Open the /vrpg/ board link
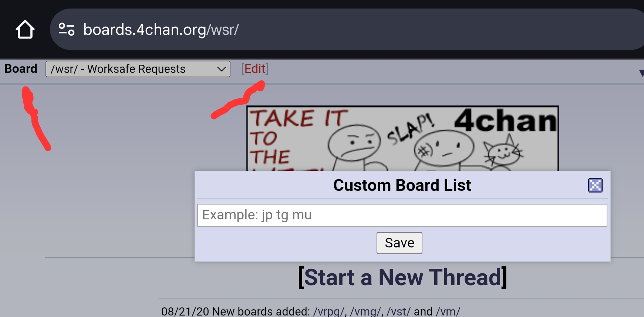Image resolution: width=644 pixels, height=317 pixels. (x=328, y=311)
